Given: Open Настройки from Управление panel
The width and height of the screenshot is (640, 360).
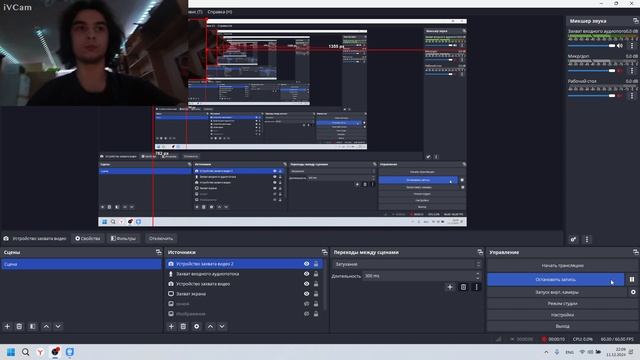Looking at the screenshot, I should point(562,315).
